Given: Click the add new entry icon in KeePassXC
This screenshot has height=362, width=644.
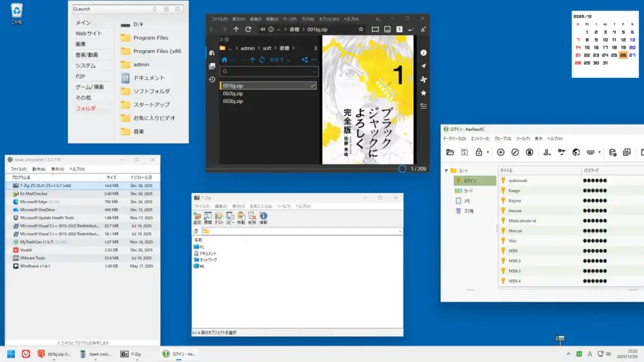Looking at the screenshot, I should point(501,152).
